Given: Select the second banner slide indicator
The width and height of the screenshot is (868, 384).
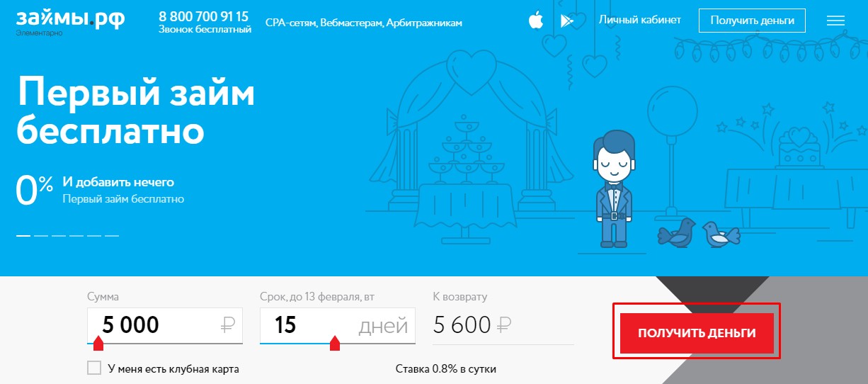Looking at the screenshot, I should click(x=41, y=235).
